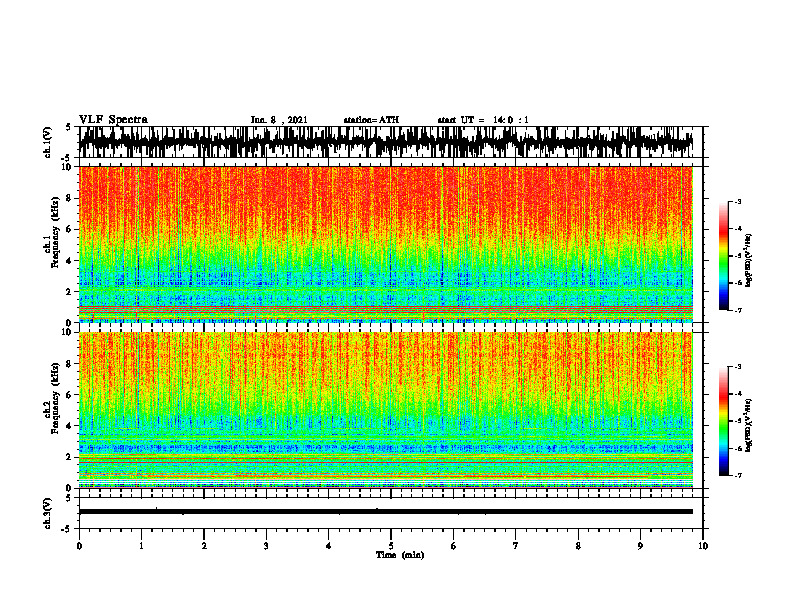This screenshot has height=612, width=792.
Task: Click inside the ch.2 spectrogram panel
Action: click(386, 410)
